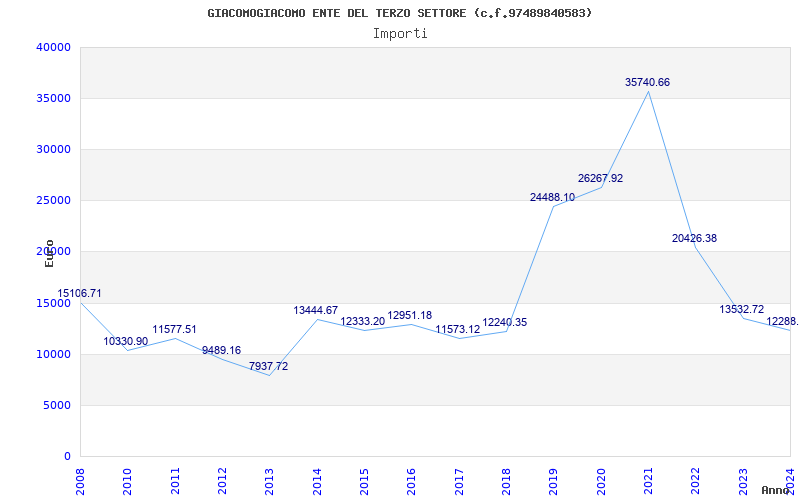Click the 2008 x-axis year label

pos(80,481)
